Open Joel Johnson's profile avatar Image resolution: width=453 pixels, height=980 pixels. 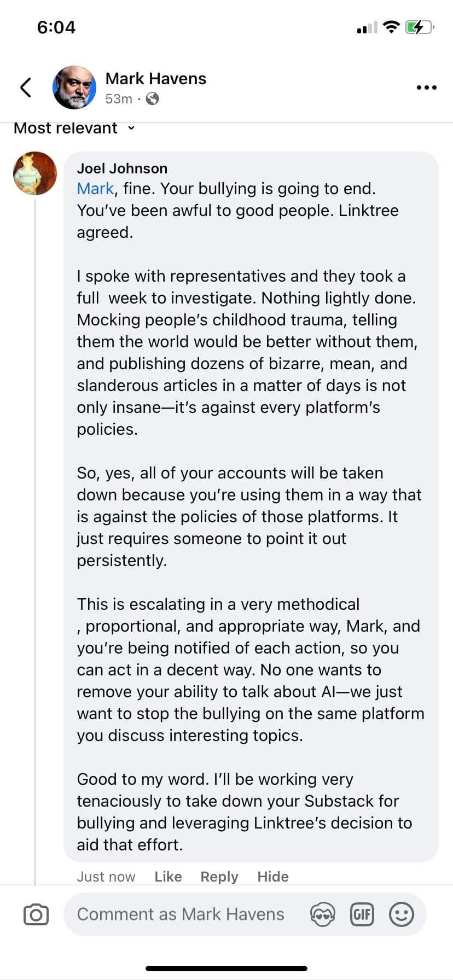(x=35, y=173)
